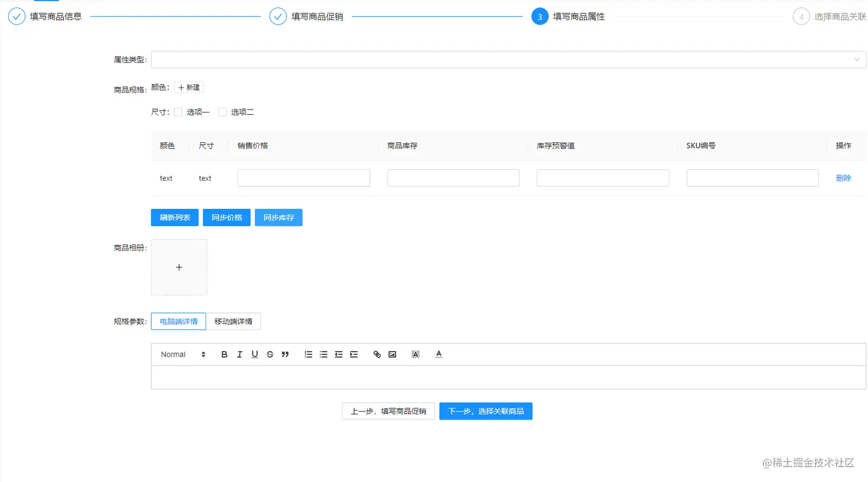The image size is (868, 482).
Task: Check the 选项二 size checkbox
Action: click(x=222, y=112)
